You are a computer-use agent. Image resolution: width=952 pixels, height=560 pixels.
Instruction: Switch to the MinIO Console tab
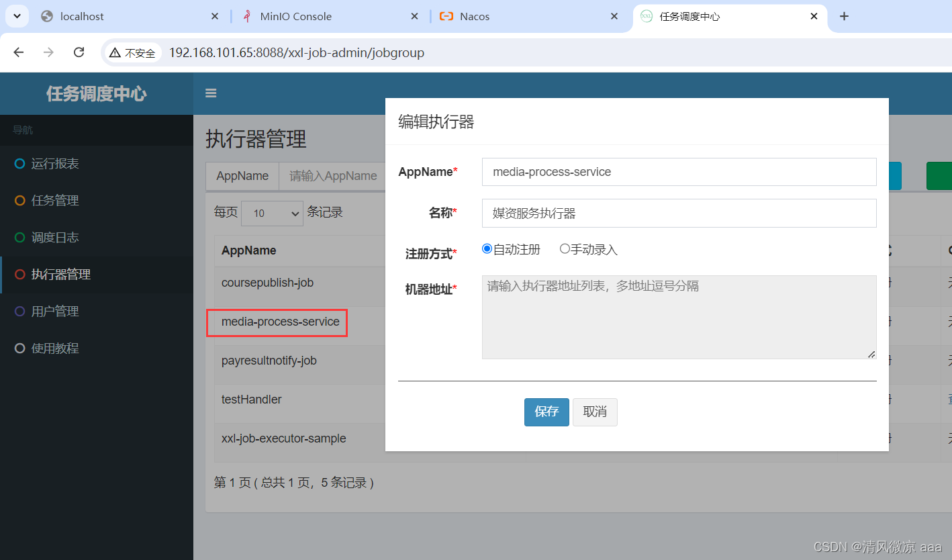(329, 16)
